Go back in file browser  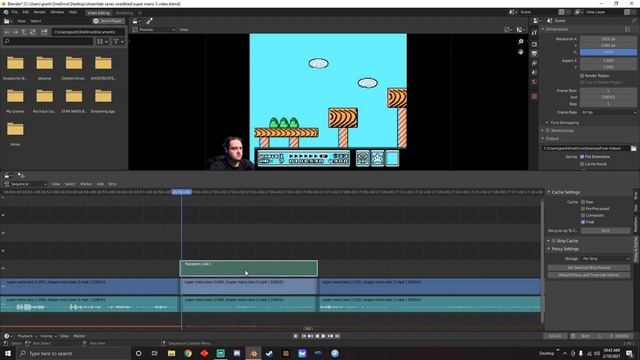tap(7, 32)
